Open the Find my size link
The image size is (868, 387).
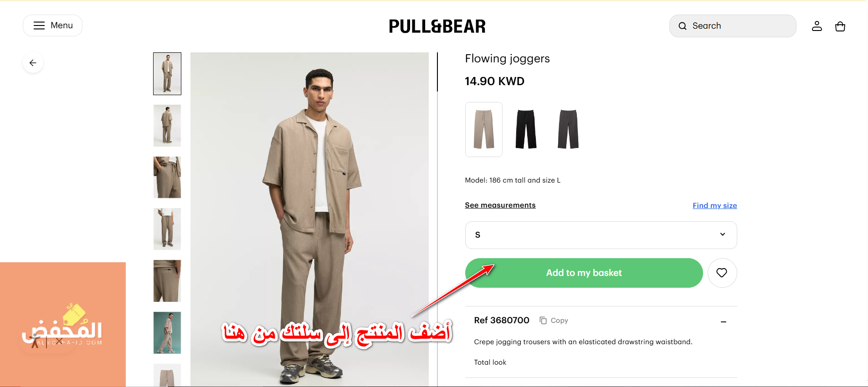click(714, 206)
